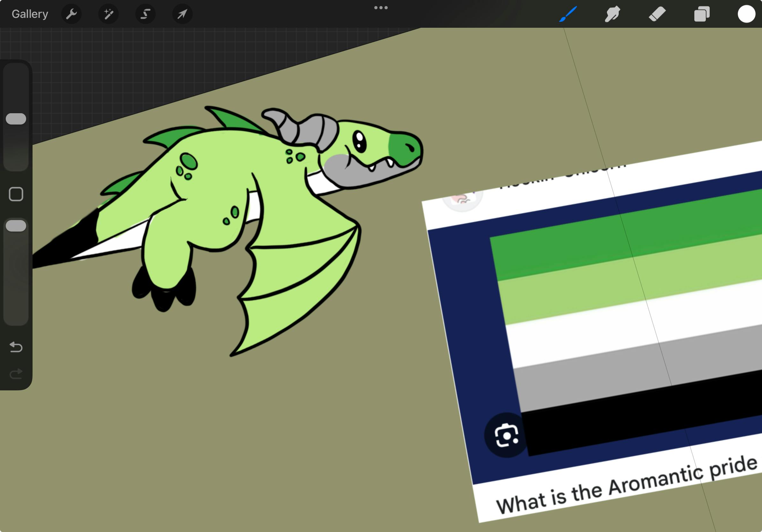Open the Layers panel
This screenshot has height=532, width=762.
702,14
